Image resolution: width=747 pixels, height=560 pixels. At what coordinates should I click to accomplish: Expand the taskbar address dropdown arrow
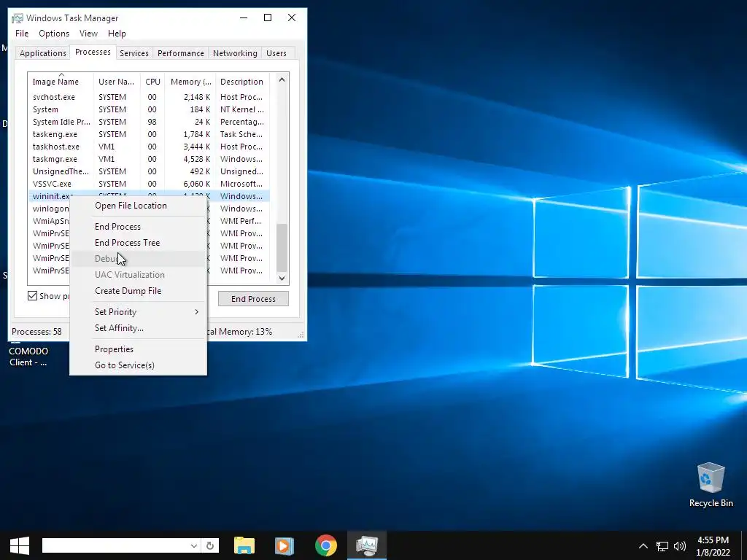click(194, 545)
